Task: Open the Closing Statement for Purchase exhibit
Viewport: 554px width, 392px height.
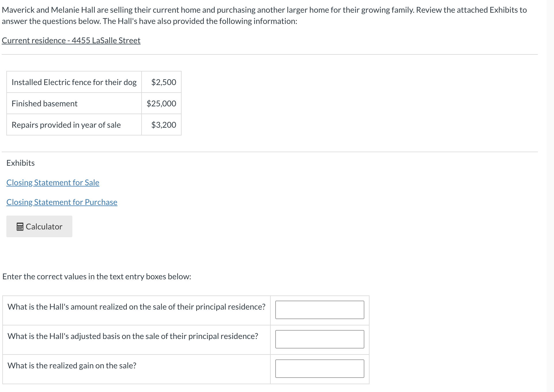Action: [62, 202]
